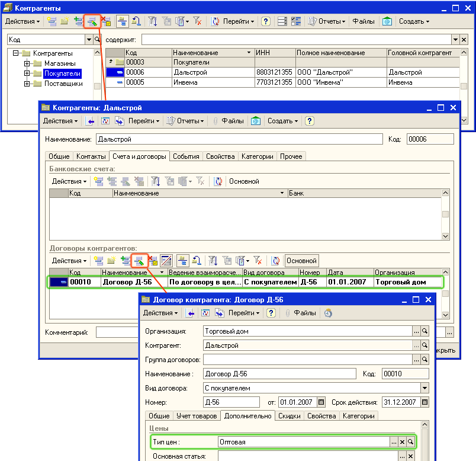476x461 pixels.
Task: Select the Инвема row in contractors table
Action: click(282, 82)
